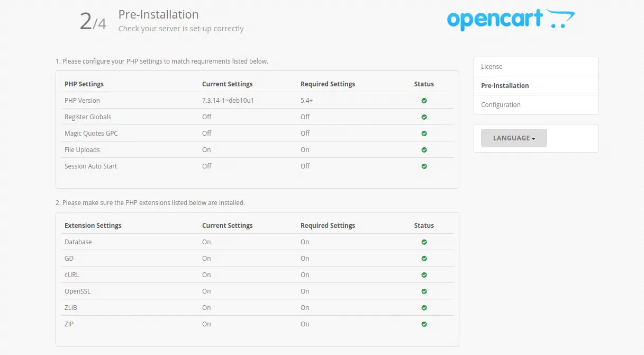The width and height of the screenshot is (644, 355).
Task: Click the 'Session Auto Start' row label
Action: (x=90, y=166)
